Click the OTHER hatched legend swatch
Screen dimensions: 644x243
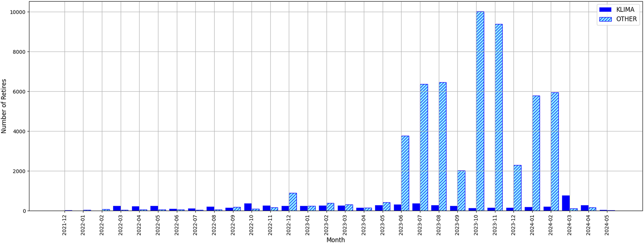click(x=606, y=19)
